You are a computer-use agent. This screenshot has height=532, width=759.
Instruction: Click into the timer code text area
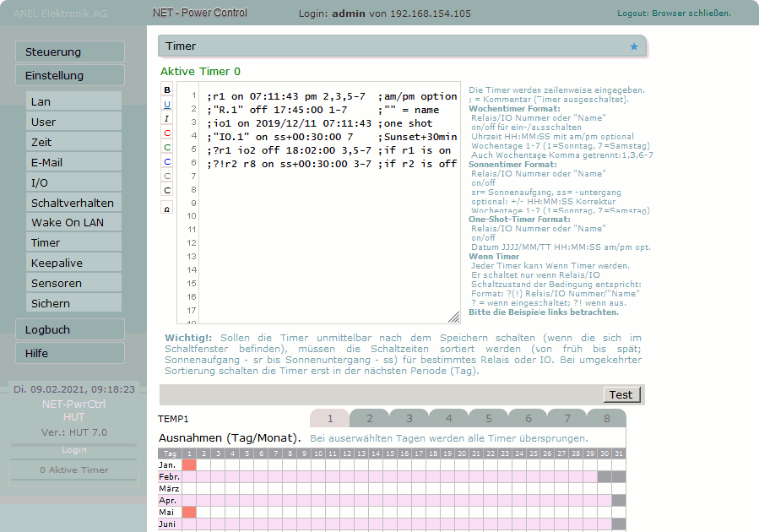[329, 203]
